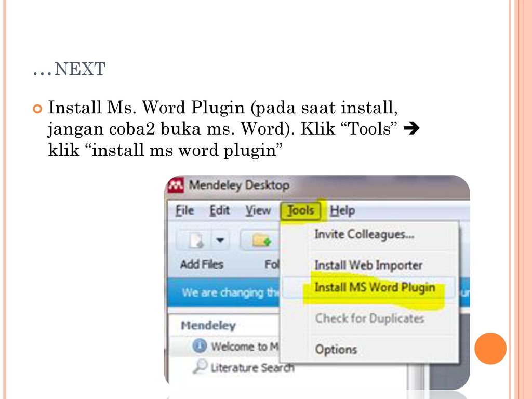Click the Welcome info icon
532x399 pixels.
point(199,346)
